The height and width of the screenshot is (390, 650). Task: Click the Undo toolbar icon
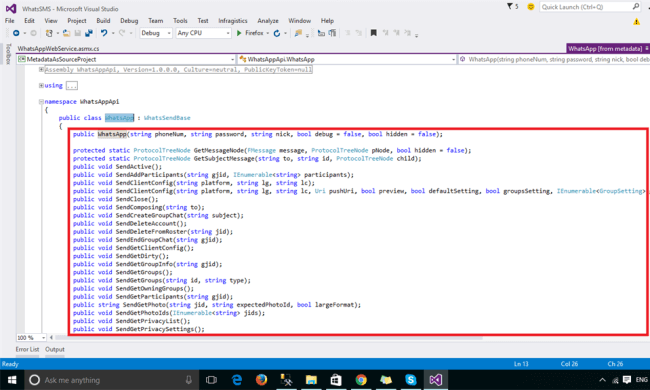pyautogui.click(x=104, y=33)
